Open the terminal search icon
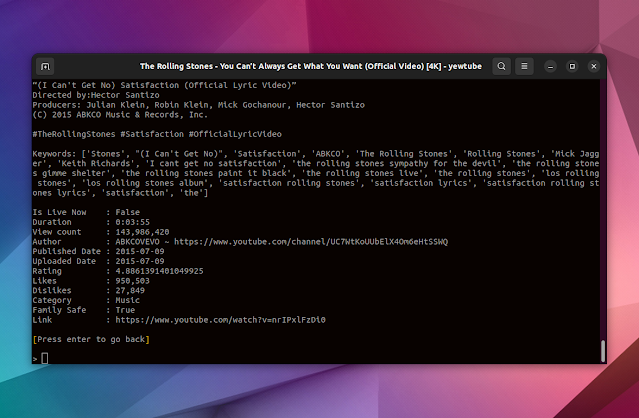 click(502, 66)
